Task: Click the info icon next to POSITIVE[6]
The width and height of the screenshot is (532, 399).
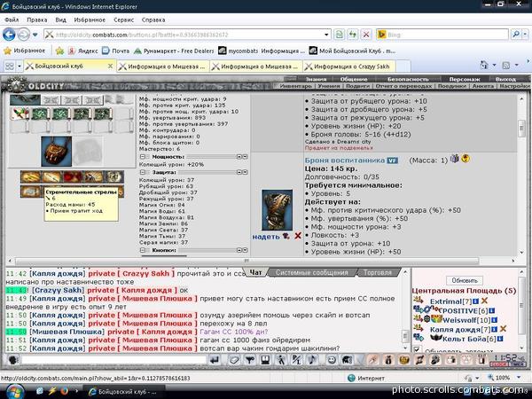Action: point(491,310)
